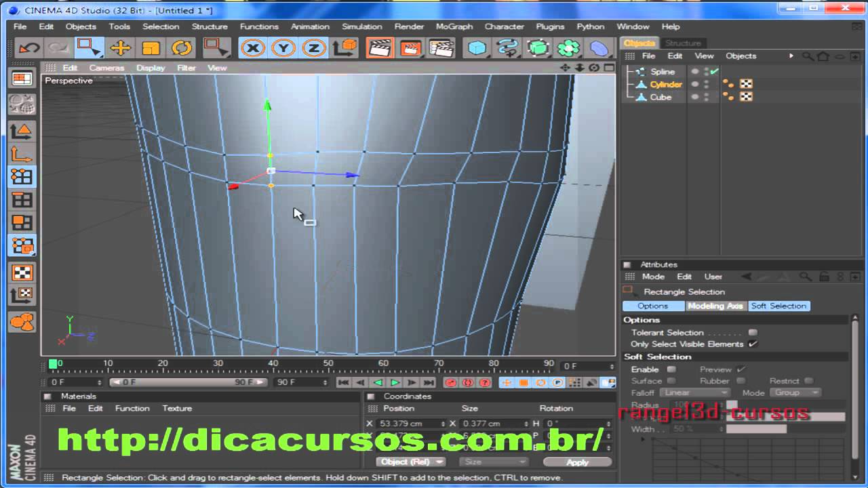This screenshot has width=868, height=488.
Task: Uncheck Only Select Visible Elements
Action: 753,344
